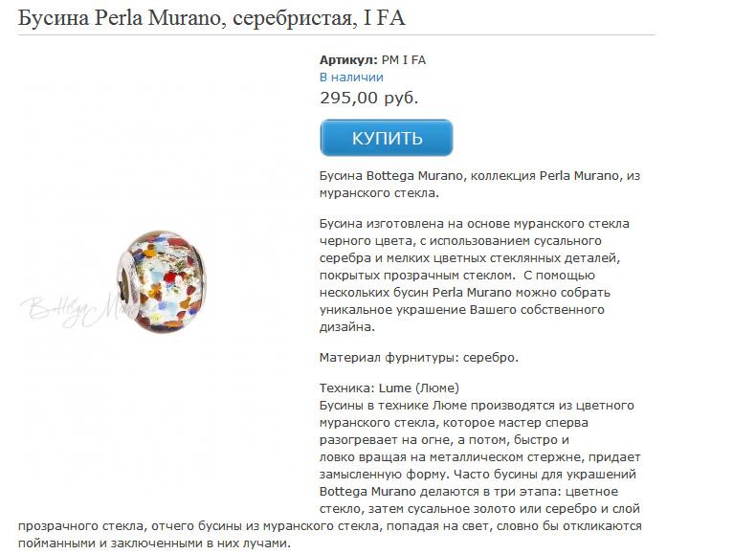Click the paragraph starting 'Бусина Bottega Murano, коллекция'
Screen dimensions: 756x554
[479, 184]
